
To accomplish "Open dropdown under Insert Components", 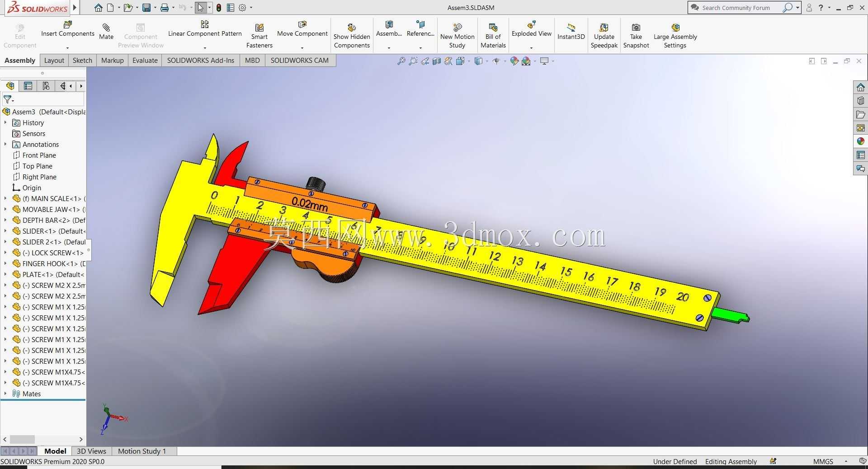I will pyautogui.click(x=67, y=47).
